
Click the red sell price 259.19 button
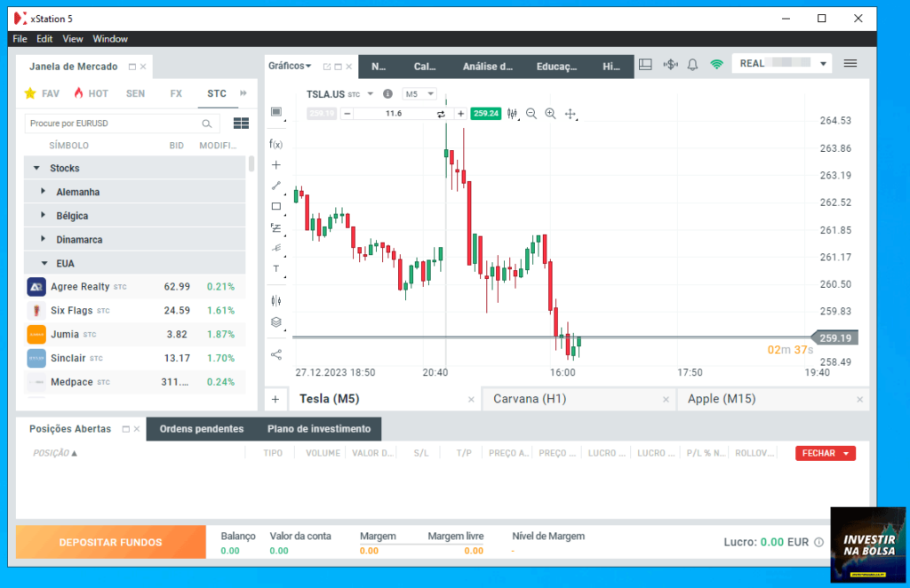pyautogui.click(x=321, y=114)
